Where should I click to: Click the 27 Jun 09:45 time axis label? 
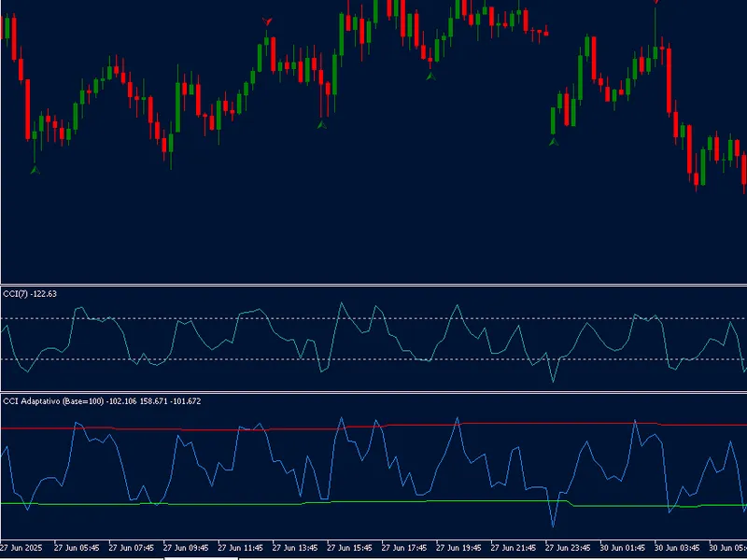pos(186,548)
